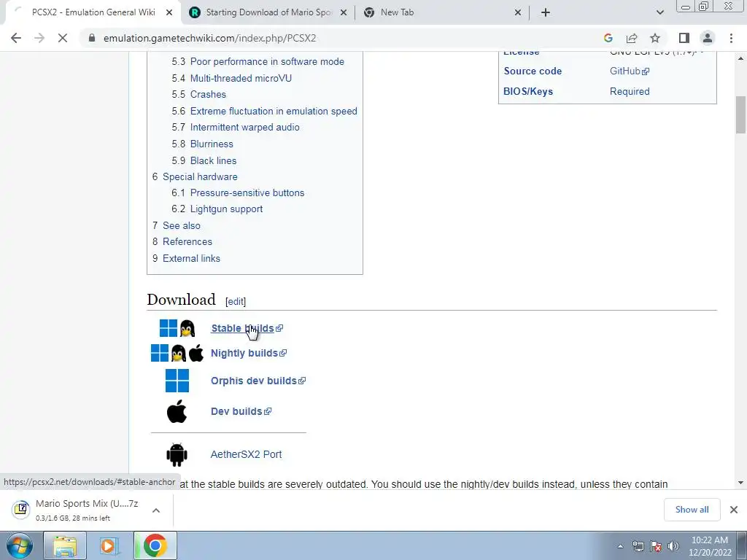This screenshot has width=747, height=560.
Task: Stop the page from loading
Action: tap(63, 38)
